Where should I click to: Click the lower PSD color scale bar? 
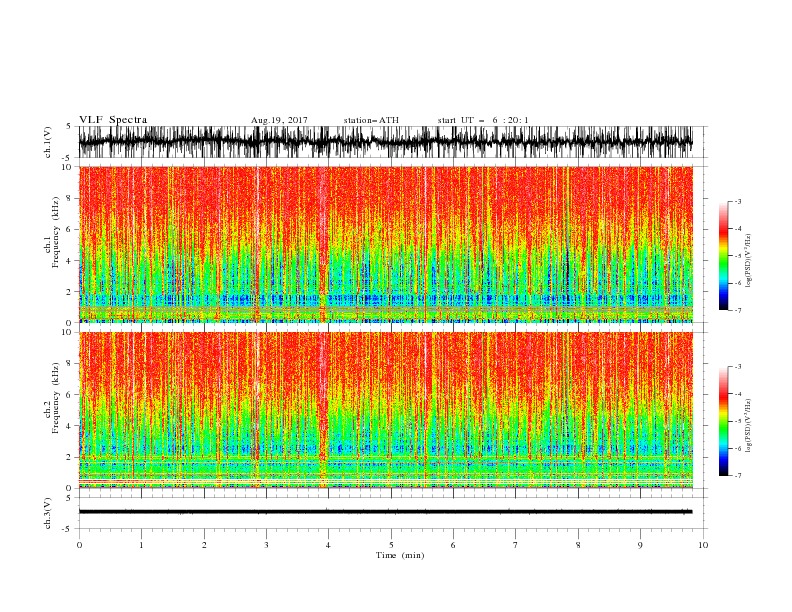[x=724, y=421]
